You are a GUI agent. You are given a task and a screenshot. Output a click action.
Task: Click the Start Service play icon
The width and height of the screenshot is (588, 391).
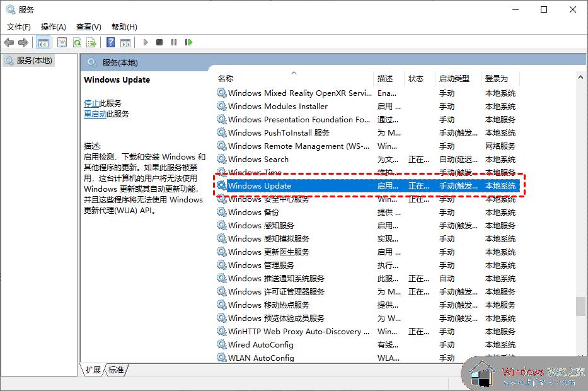(x=146, y=42)
